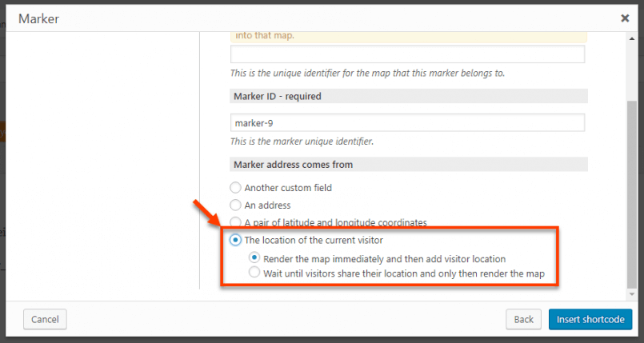The width and height of the screenshot is (644, 343).
Task: Choose the An address radio option
Action: 235,205
